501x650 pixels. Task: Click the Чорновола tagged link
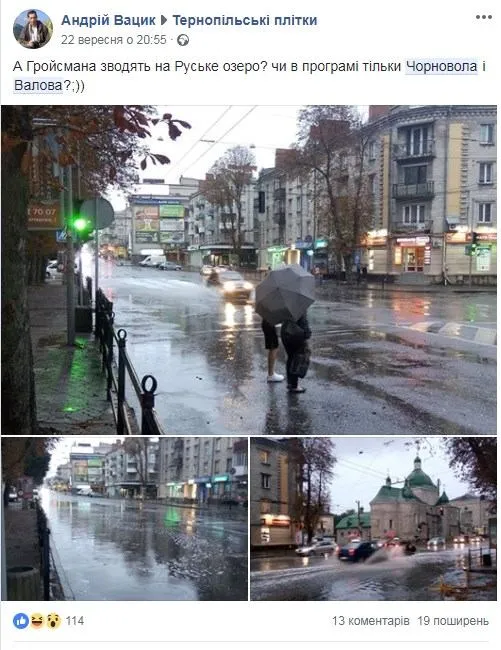(442, 66)
